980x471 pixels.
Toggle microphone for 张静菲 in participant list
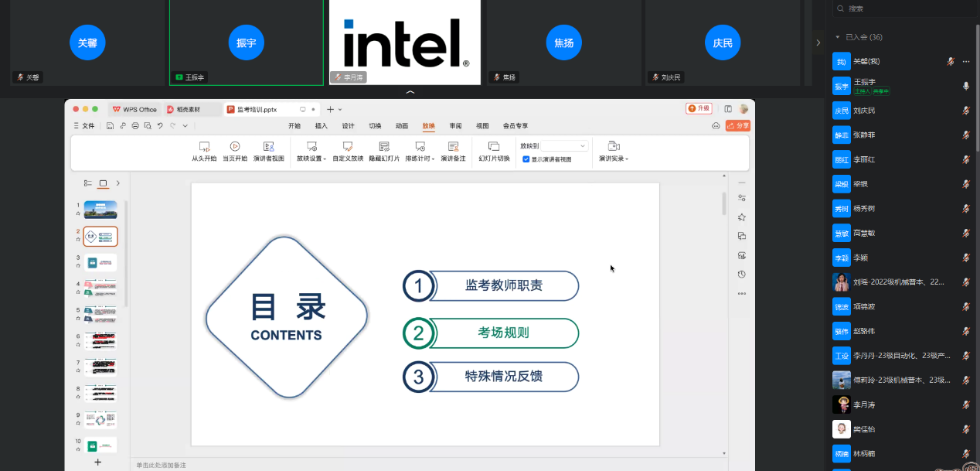[x=966, y=135]
